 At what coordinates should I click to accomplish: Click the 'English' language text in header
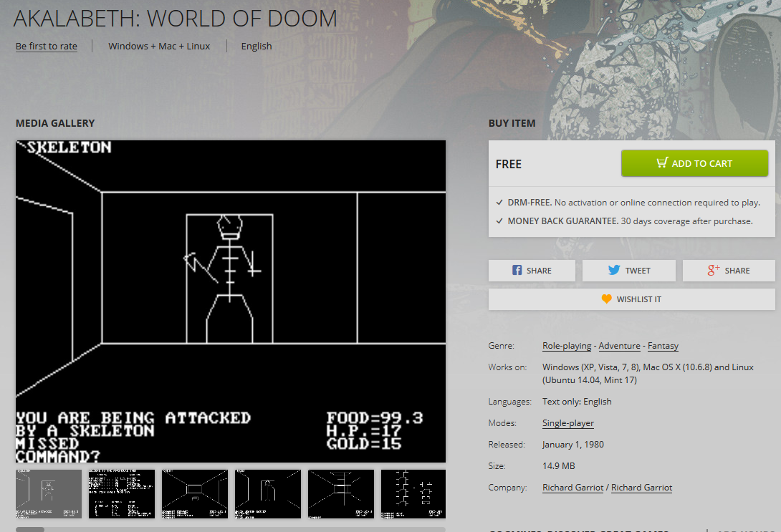(x=257, y=47)
